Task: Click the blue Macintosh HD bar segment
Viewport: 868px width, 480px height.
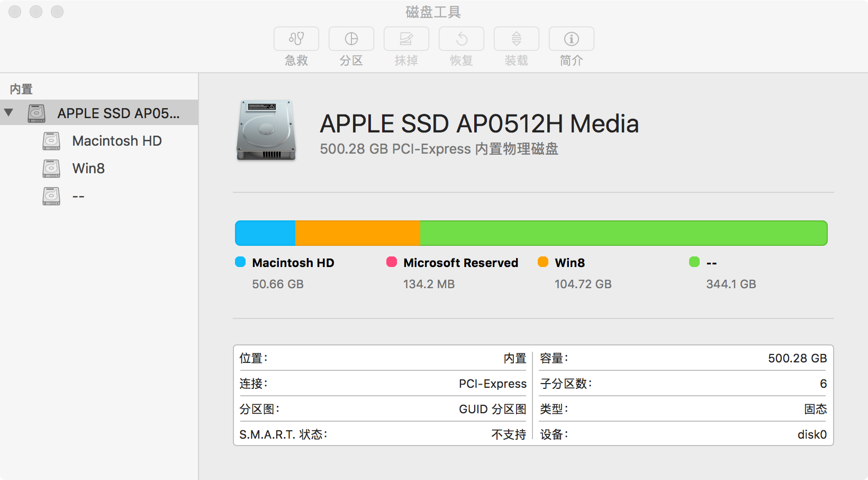Action: pyautogui.click(x=265, y=233)
